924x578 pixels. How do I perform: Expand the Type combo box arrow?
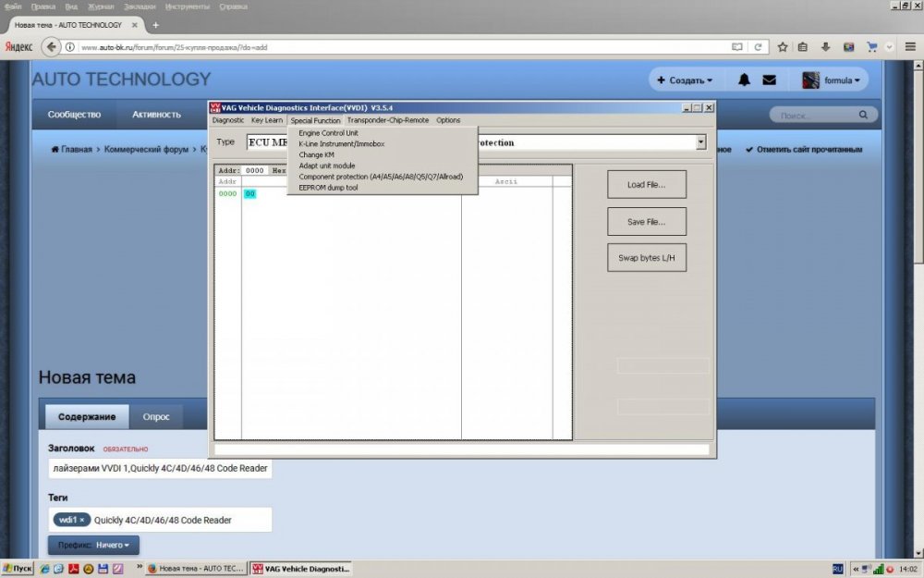tap(700, 142)
